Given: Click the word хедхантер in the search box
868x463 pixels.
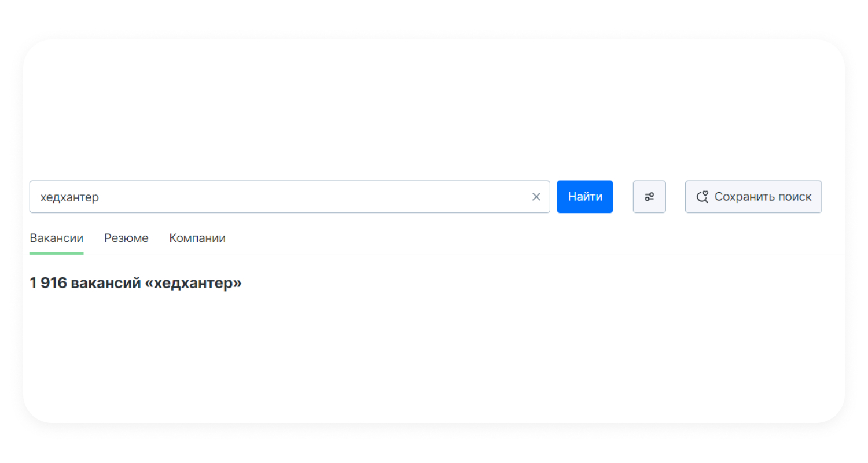Looking at the screenshot, I should (69, 197).
